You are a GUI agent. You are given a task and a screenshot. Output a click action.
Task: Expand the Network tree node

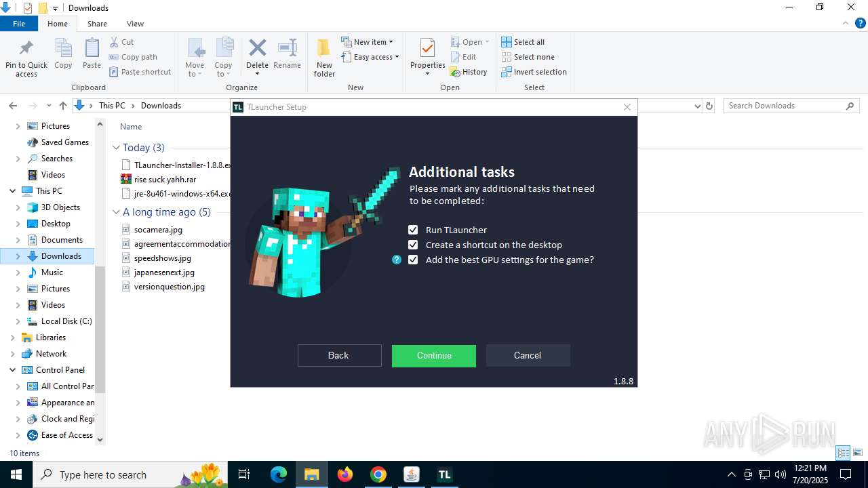pos(12,354)
